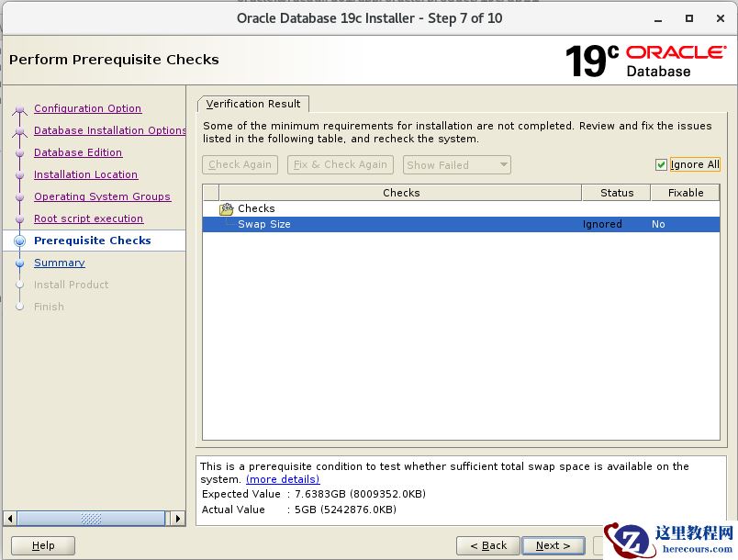Click the Fixable column header

click(686, 193)
